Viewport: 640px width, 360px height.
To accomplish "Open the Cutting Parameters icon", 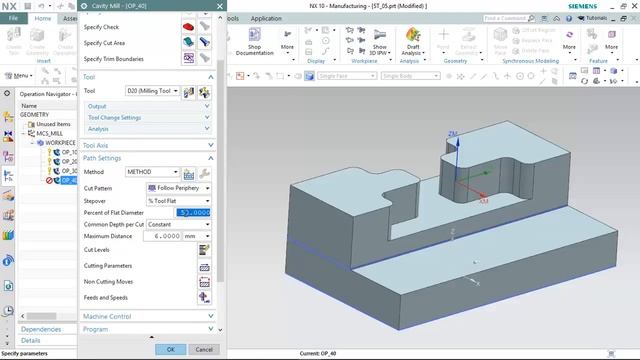I will pos(204,267).
